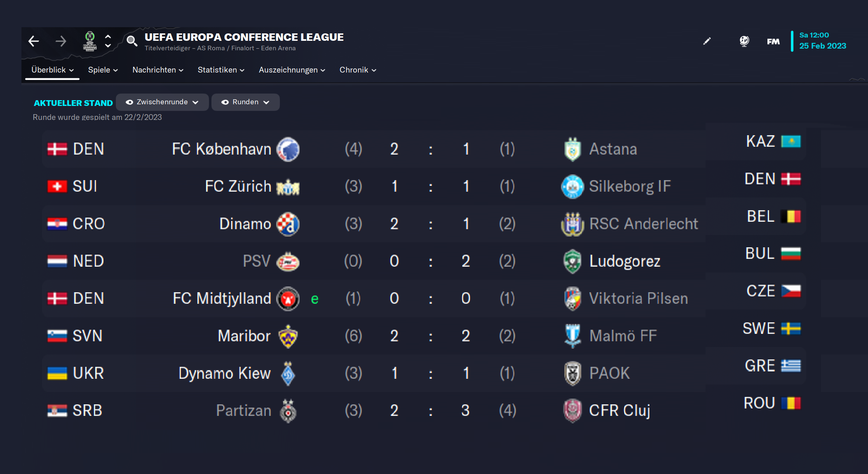
Task: Open the CFR Cluj team link
Action: click(619, 411)
